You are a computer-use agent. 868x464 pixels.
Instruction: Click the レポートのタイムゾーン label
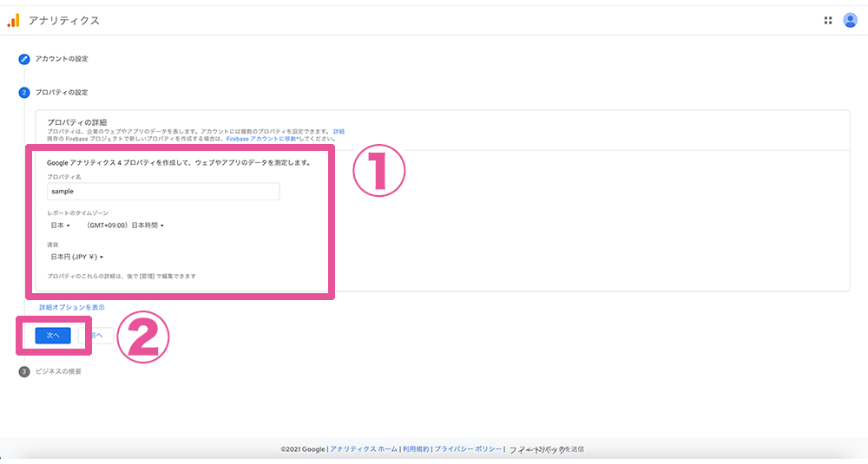point(77,213)
